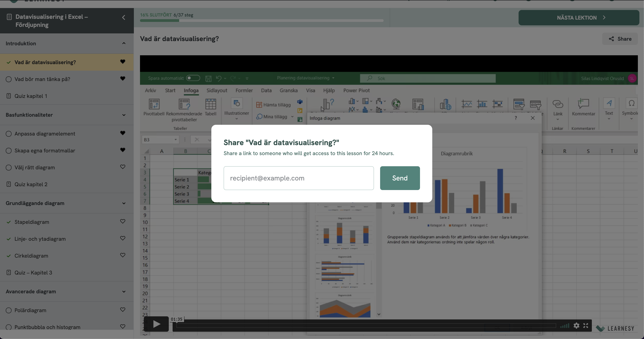The image size is (644, 339).
Task: Open the Sidlayout ribbon tab
Action: tap(217, 90)
